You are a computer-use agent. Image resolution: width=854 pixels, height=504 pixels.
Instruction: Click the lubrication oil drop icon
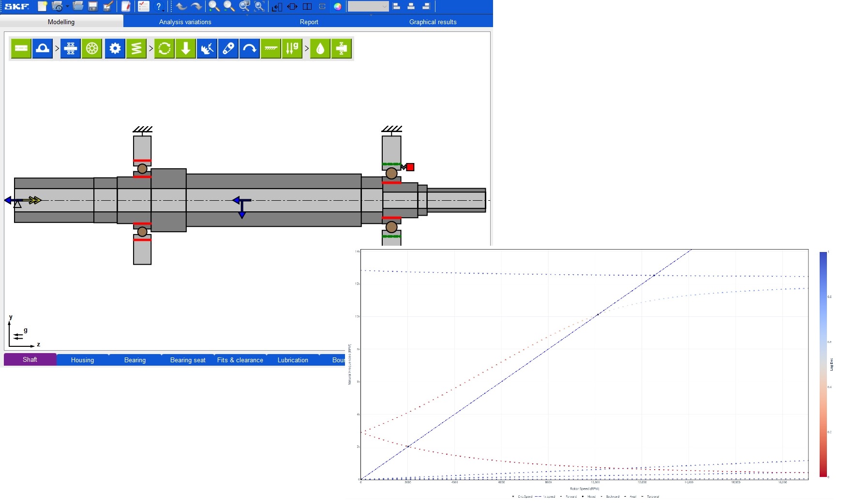tap(320, 48)
